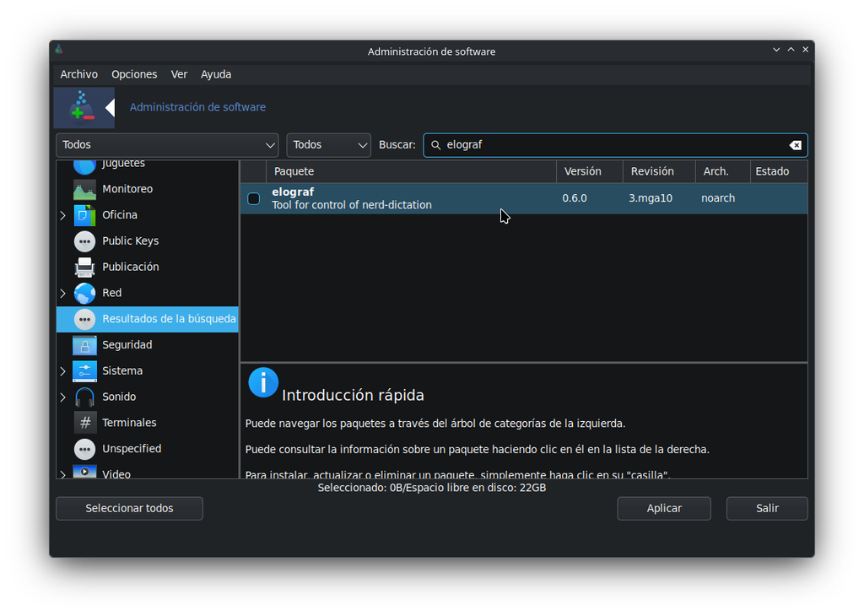Select the Red globe icon

point(84,293)
